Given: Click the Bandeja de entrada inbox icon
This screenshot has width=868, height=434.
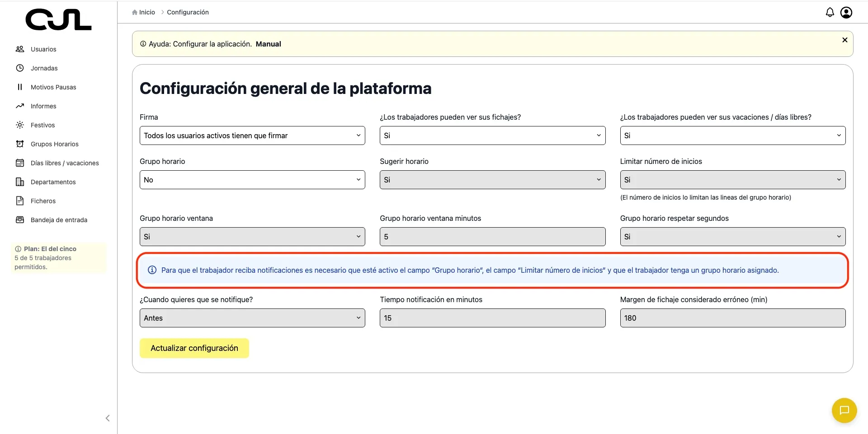Looking at the screenshot, I should 20,220.
